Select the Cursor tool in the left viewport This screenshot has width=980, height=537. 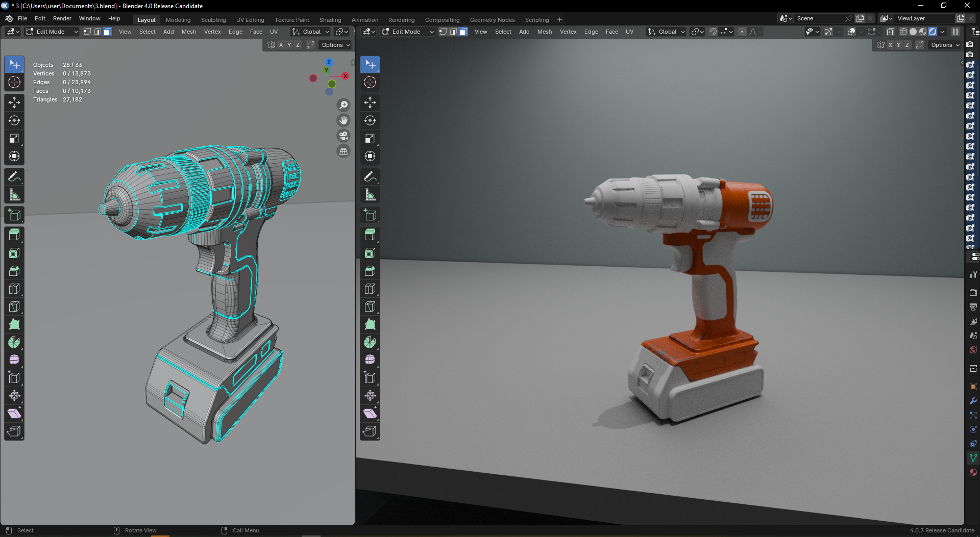pyautogui.click(x=14, y=82)
